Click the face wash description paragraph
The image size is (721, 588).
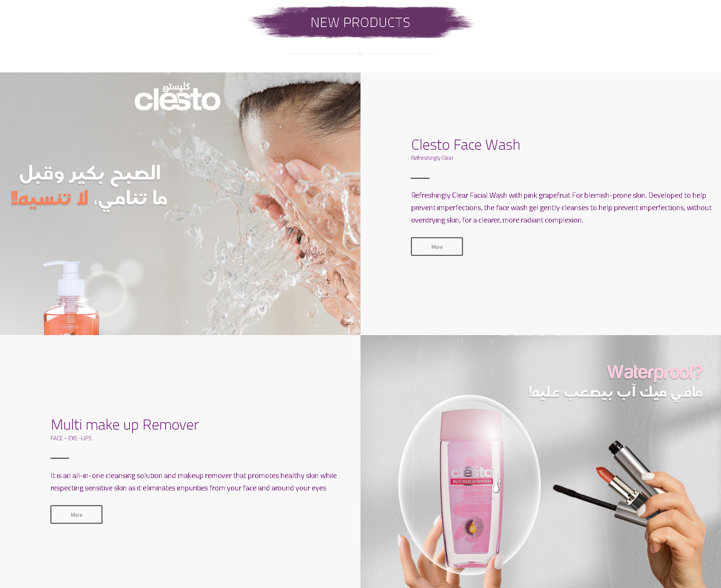pos(561,207)
